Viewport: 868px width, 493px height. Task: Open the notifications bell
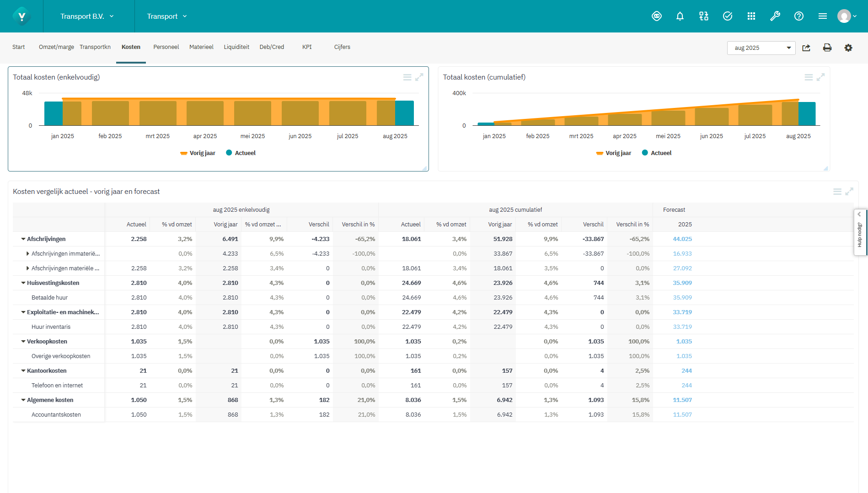680,16
